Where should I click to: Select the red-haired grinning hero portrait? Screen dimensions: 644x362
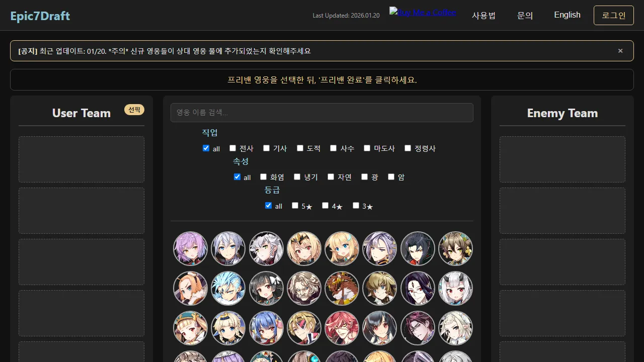pos(342,328)
